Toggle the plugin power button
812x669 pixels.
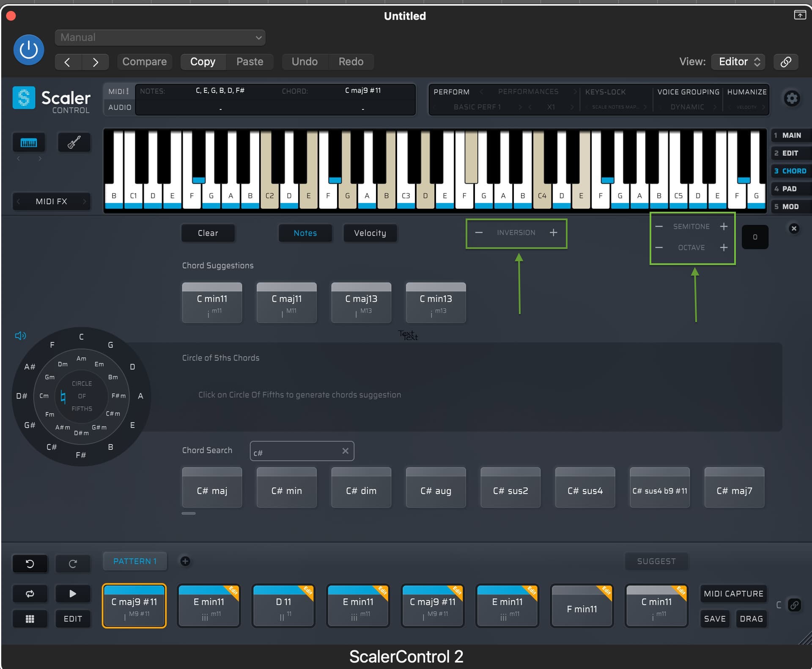click(x=29, y=50)
